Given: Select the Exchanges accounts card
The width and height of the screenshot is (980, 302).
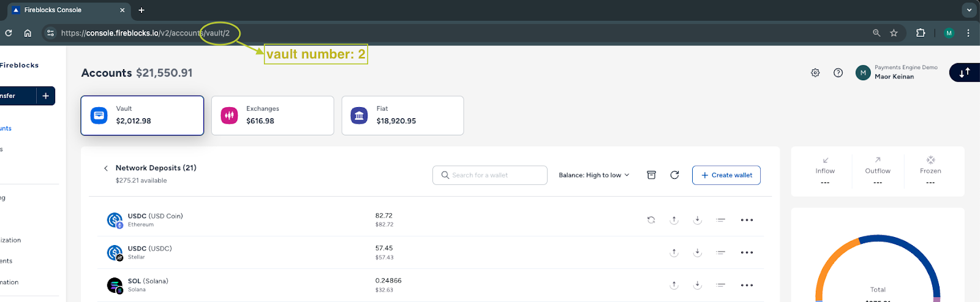Looking at the screenshot, I should (273, 115).
